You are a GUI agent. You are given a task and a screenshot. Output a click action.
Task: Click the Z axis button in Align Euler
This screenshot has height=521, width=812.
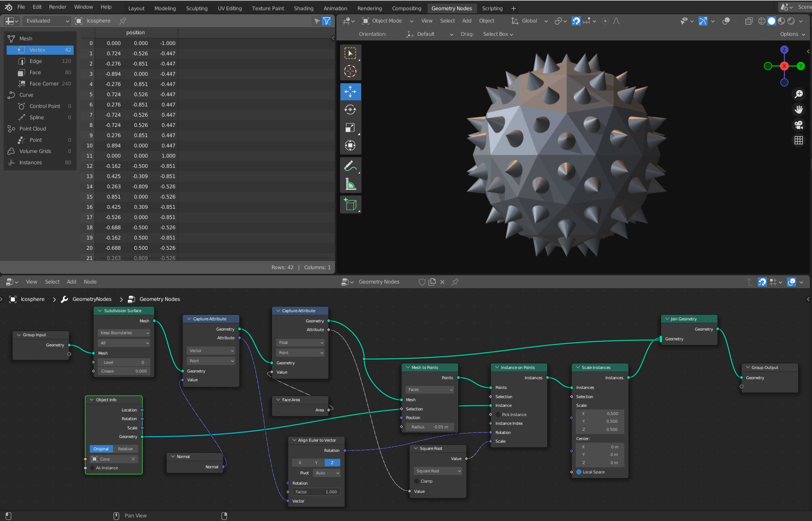[x=332, y=463]
